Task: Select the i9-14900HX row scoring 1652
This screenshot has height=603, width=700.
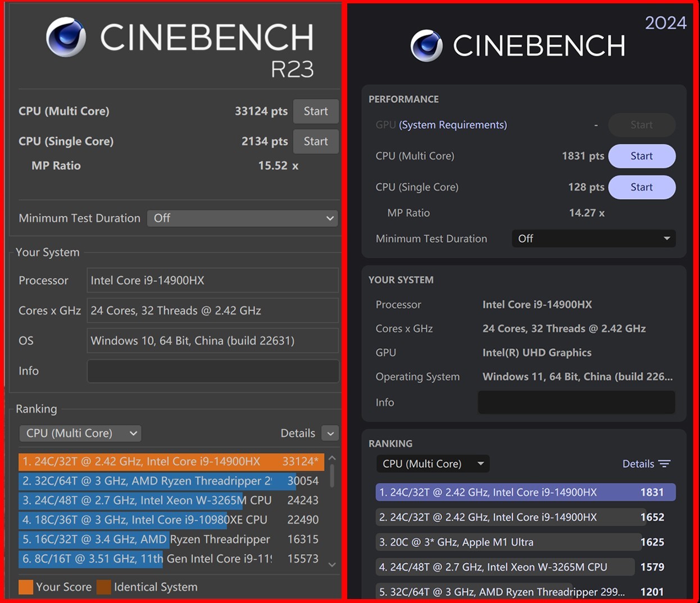Action: [526, 517]
